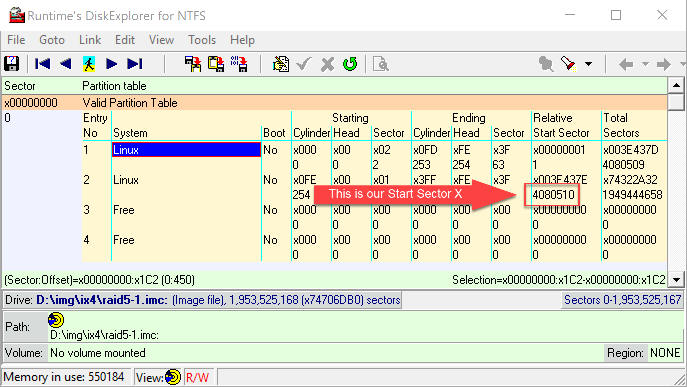
Task: Open the Link menu
Action: [x=90, y=40]
